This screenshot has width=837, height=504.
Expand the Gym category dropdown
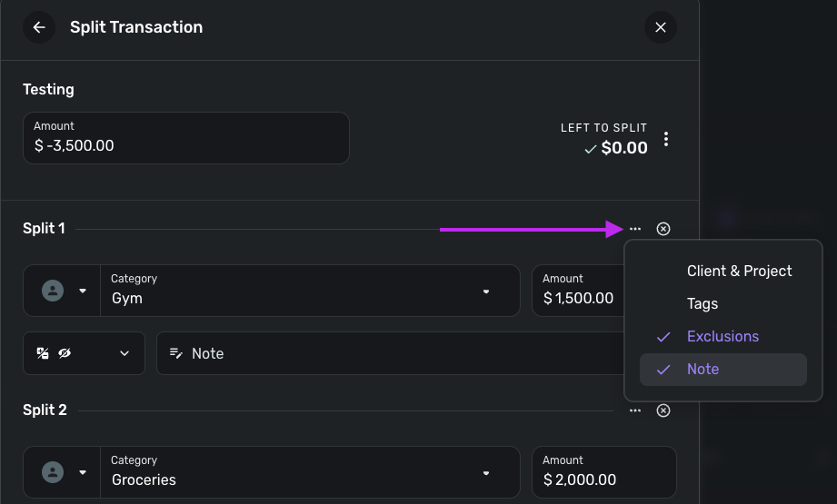(486, 292)
